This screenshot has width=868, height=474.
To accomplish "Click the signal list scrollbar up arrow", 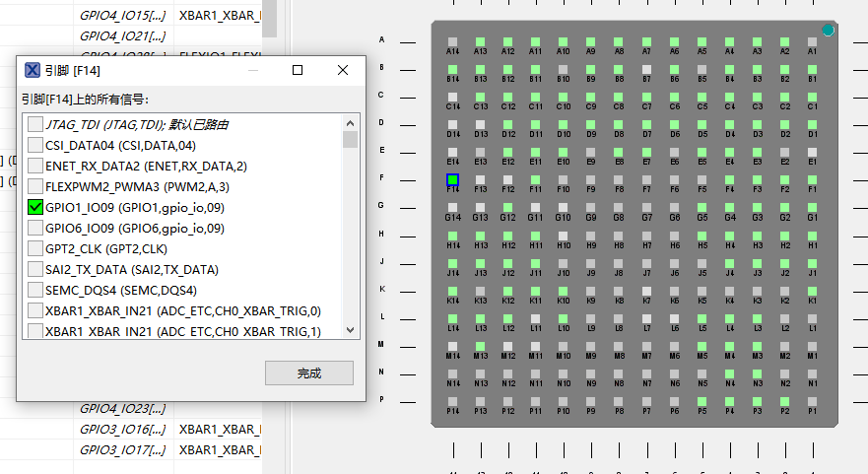I will click(x=350, y=123).
